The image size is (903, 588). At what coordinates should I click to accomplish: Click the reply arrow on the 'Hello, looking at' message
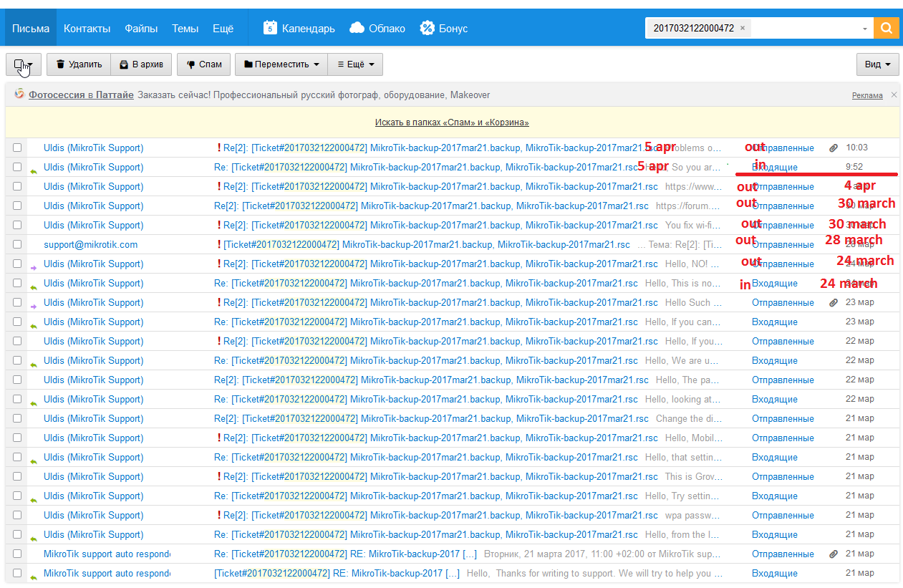point(33,403)
